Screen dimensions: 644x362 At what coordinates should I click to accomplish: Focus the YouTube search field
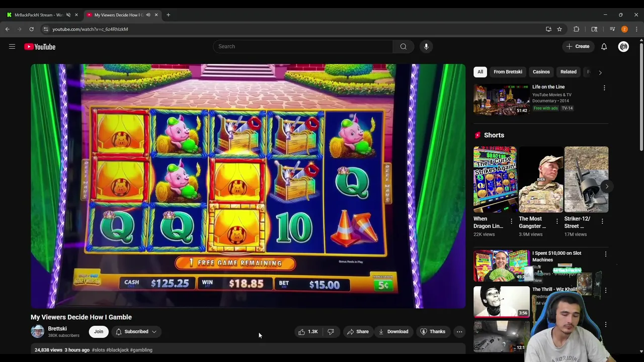coord(303,47)
